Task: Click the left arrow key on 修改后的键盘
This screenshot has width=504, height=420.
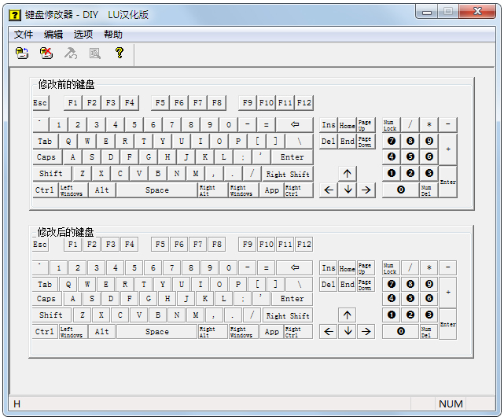Action: pos(329,332)
